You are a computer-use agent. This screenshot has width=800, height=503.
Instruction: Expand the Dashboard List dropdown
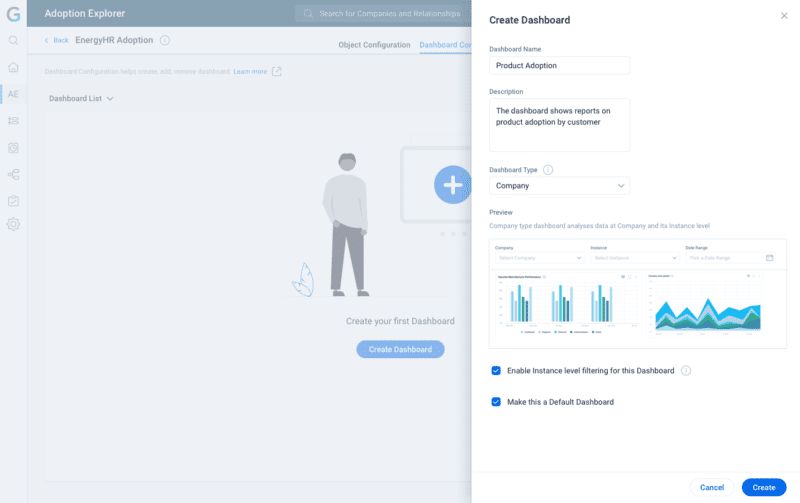coord(81,99)
